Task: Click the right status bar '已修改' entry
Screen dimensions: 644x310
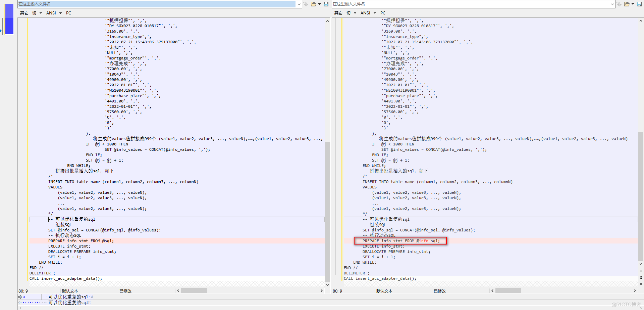Action: (x=440, y=291)
